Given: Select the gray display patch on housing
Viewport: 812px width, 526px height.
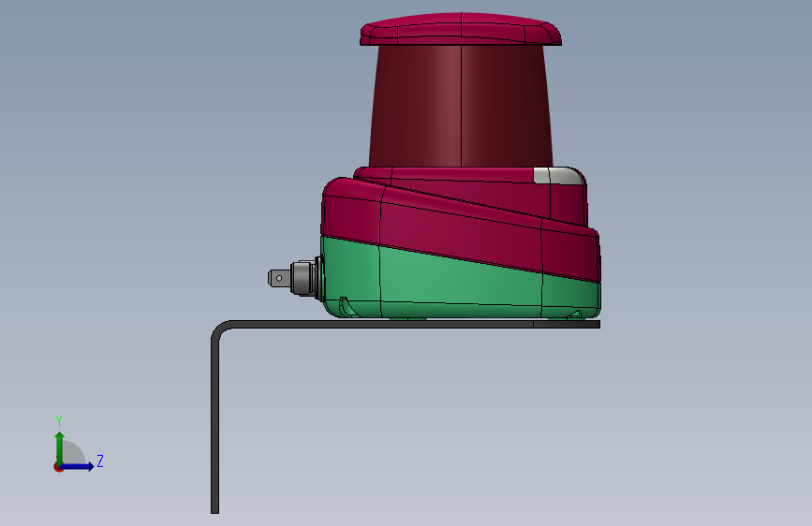Looking at the screenshot, I should click(558, 176).
